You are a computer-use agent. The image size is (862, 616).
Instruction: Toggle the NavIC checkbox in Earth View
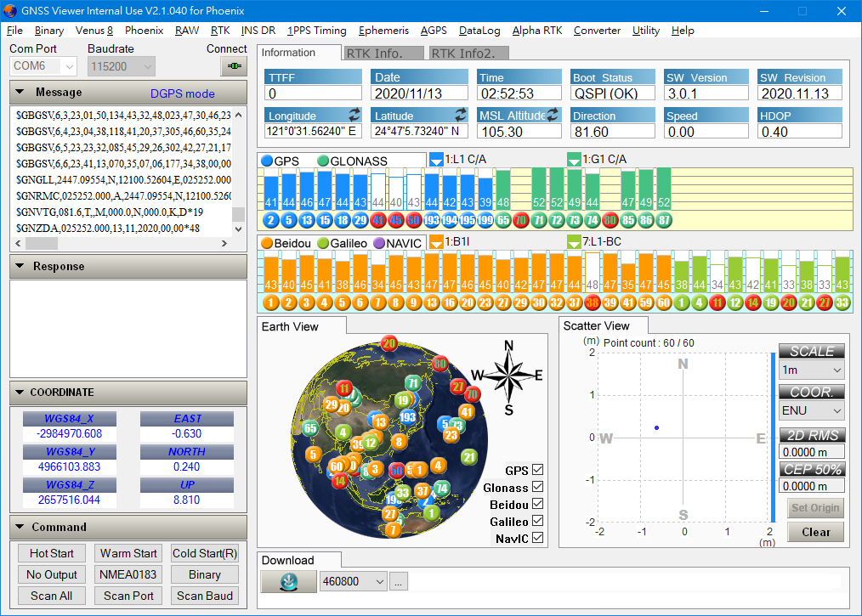[537, 538]
